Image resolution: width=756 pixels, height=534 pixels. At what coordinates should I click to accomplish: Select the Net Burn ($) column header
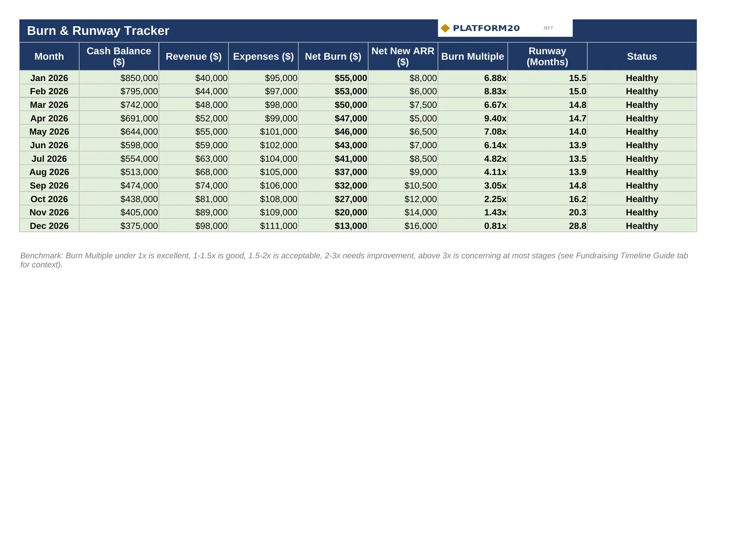[333, 56]
